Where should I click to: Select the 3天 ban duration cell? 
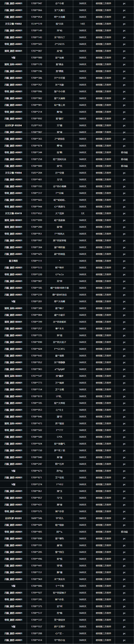pos(83,213)
